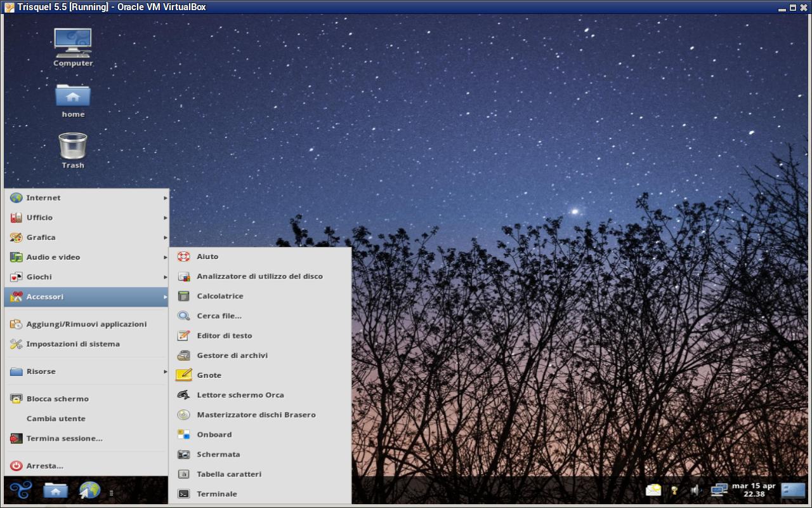Open the mail envelope tray icon
Viewport: 812px width, 508px height.
(x=653, y=490)
